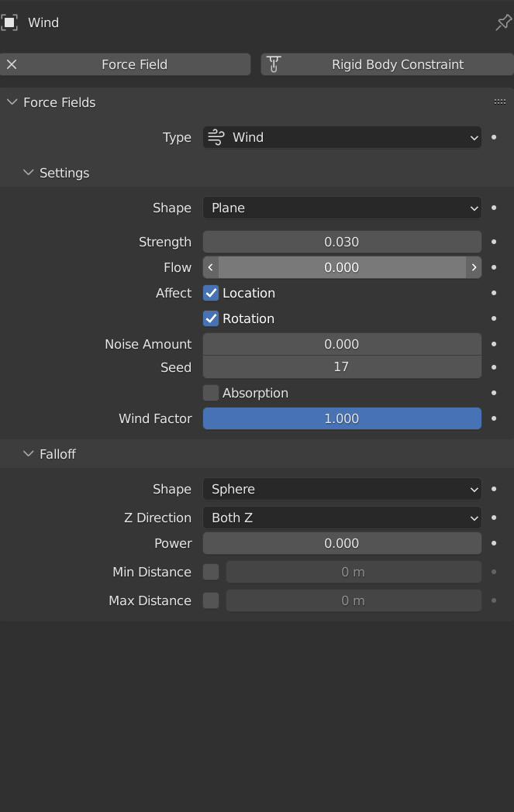Open the force field Type dropdown
514x812 pixels.
(x=342, y=137)
